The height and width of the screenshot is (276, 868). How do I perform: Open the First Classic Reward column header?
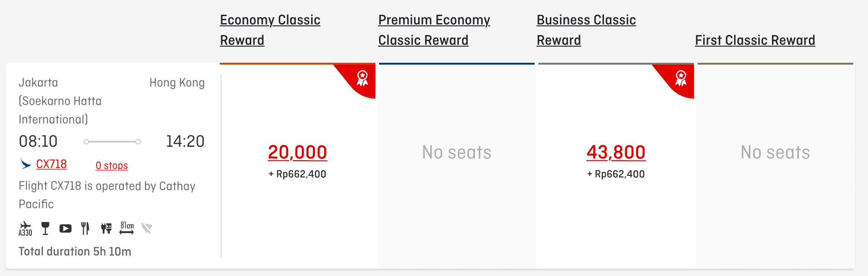755,41
